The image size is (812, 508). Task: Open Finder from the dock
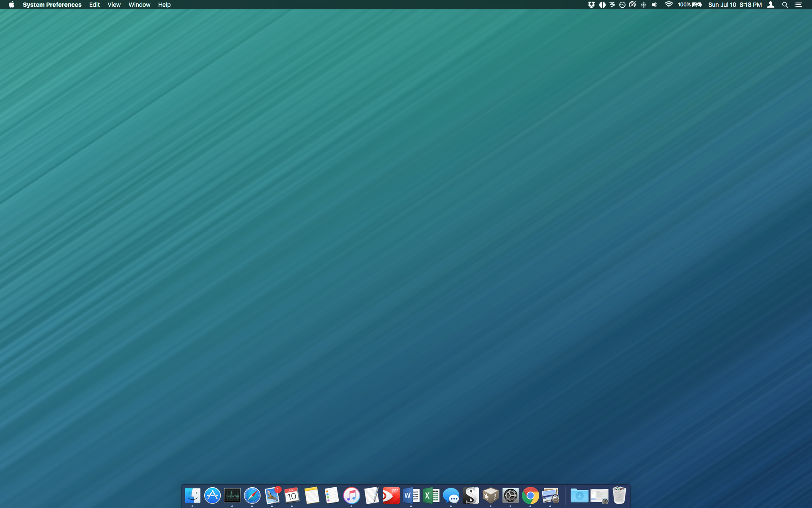192,495
